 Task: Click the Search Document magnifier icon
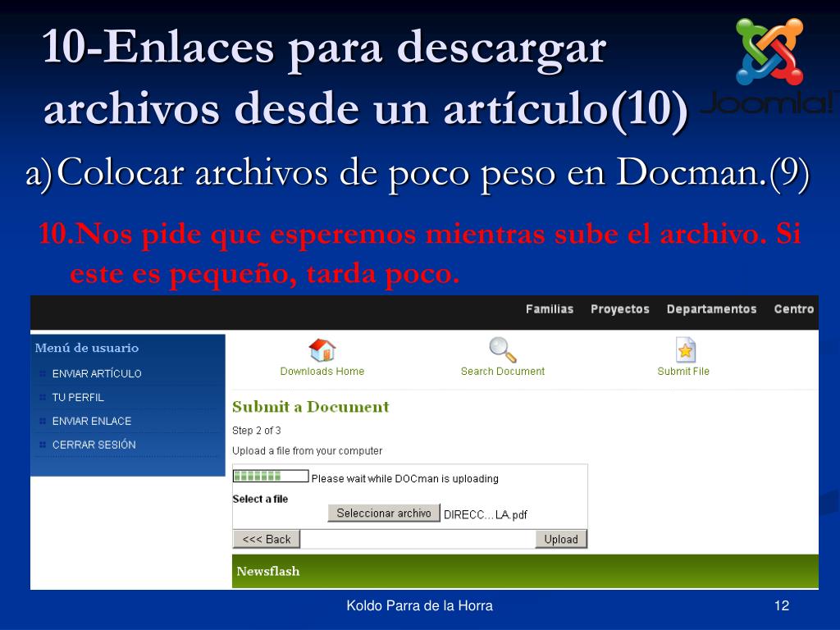pos(503,349)
